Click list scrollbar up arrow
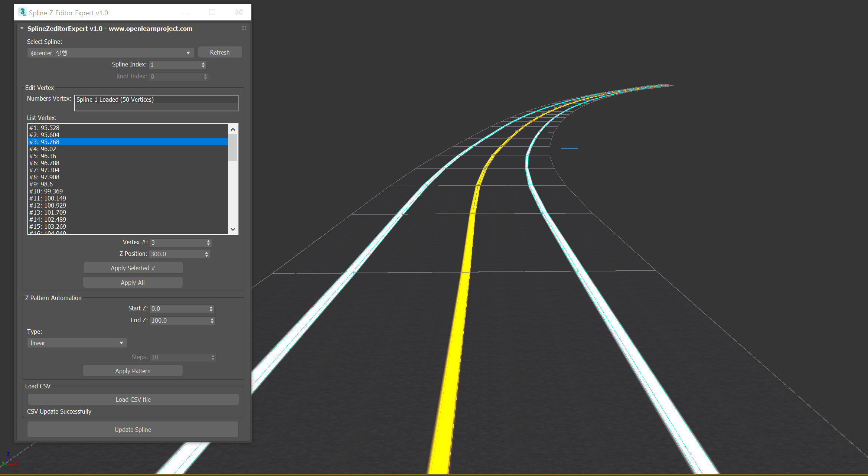This screenshot has width=868, height=476. [x=233, y=129]
